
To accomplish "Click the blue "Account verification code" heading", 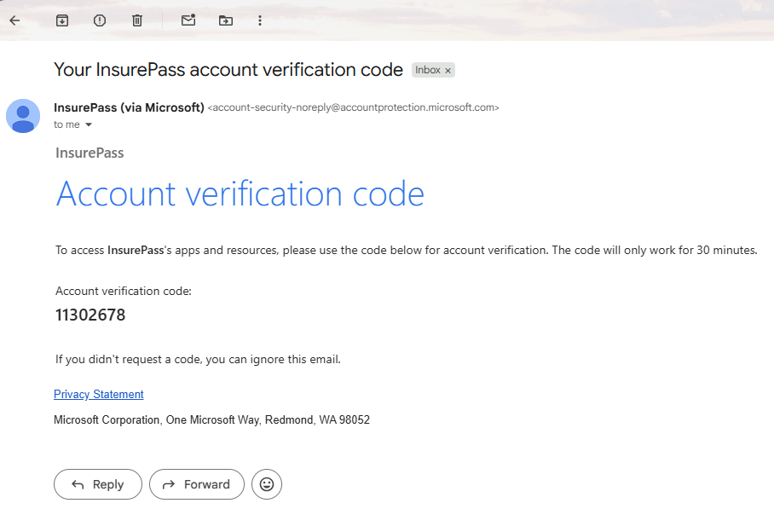I will (x=240, y=194).
